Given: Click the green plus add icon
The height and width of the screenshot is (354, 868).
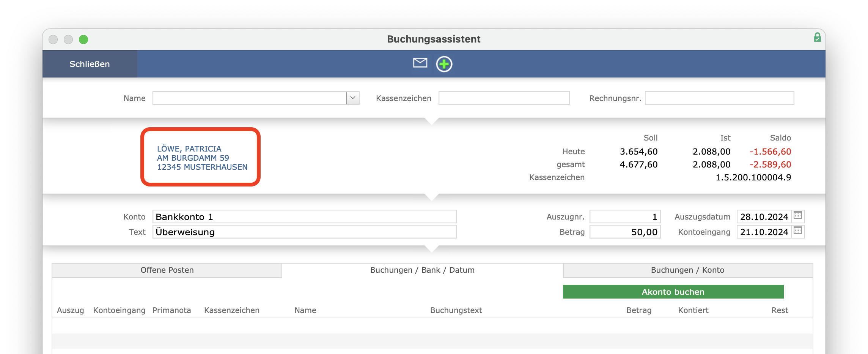Looking at the screenshot, I should [444, 64].
